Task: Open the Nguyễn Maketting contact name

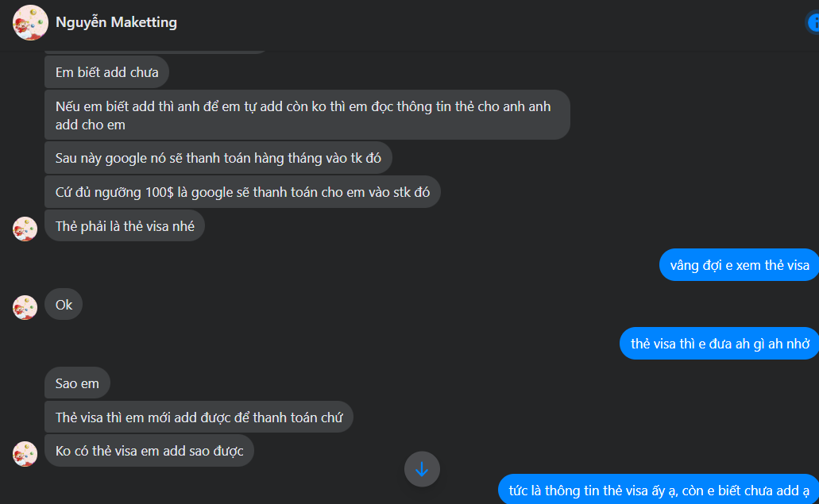Action: pyautogui.click(x=116, y=22)
